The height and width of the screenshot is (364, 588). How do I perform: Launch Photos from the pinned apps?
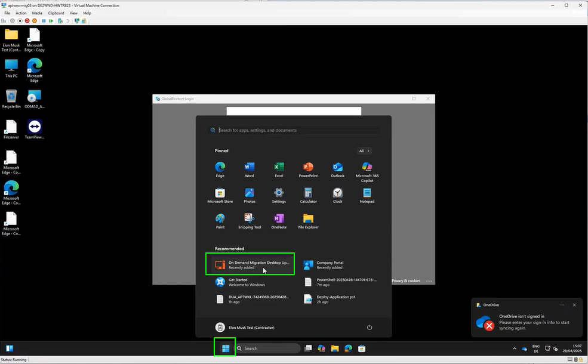(250, 196)
